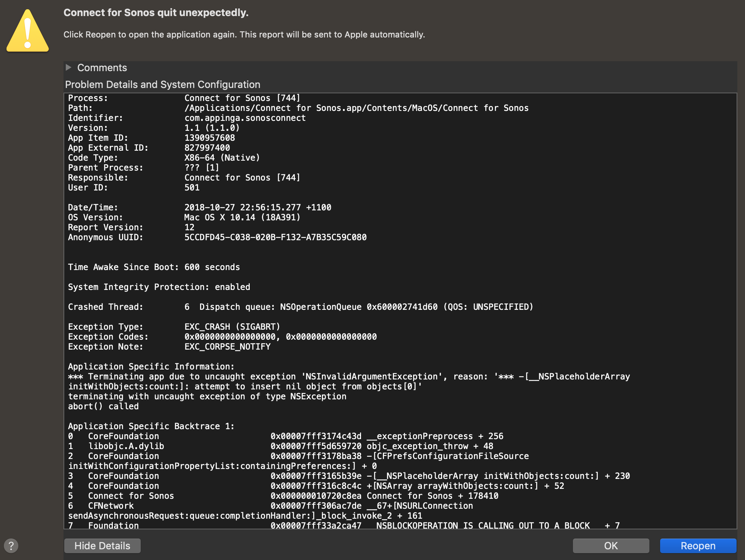Screen dimensions: 745x560
Task: Click backtrace row 7 'Foundation'
Action: pyautogui.click(x=344, y=526)
